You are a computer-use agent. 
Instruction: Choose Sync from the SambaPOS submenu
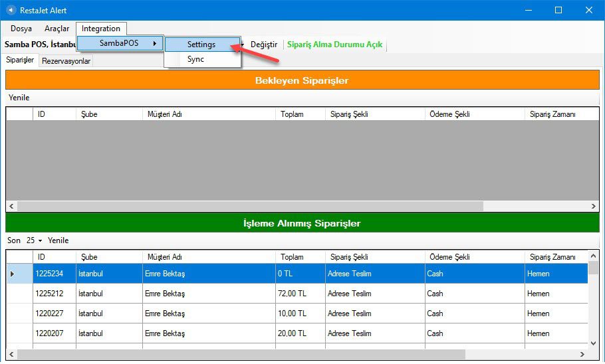click(195, 59)
